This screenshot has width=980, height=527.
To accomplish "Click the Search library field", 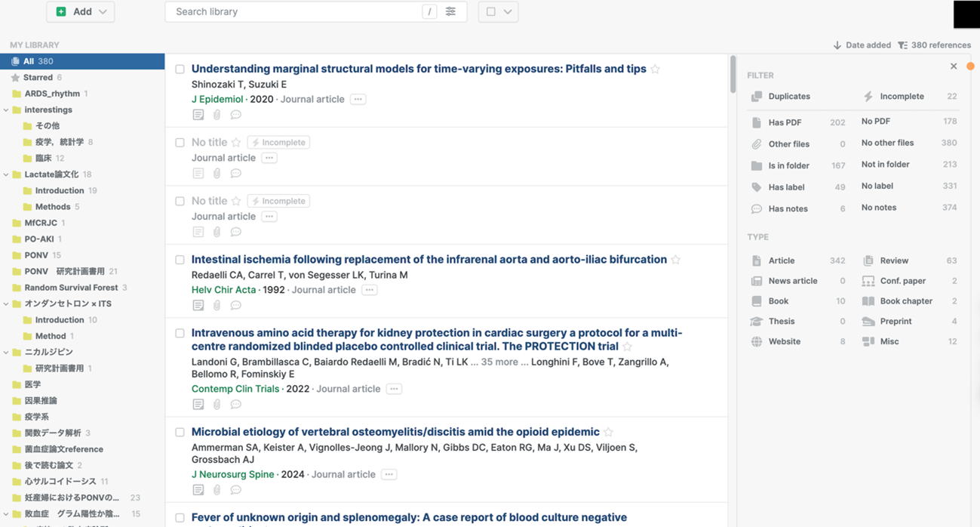I will coord(294,12).
